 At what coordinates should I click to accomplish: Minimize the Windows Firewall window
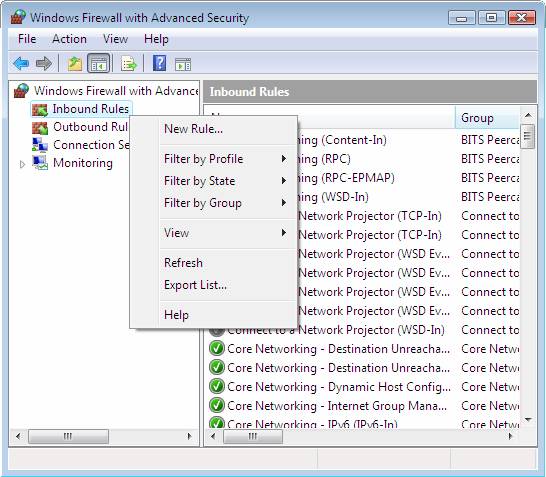[462, 18]
